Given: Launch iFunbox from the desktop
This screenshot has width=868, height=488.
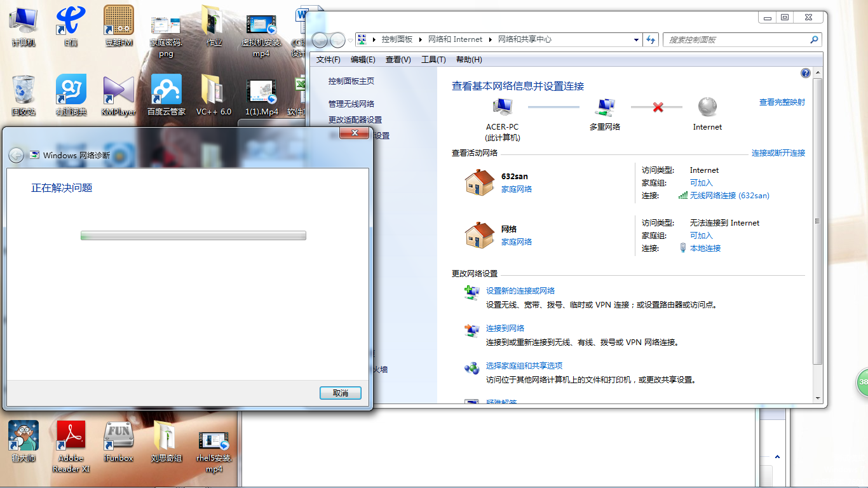Looking at the screenshot, I should [x=118, y=442].
